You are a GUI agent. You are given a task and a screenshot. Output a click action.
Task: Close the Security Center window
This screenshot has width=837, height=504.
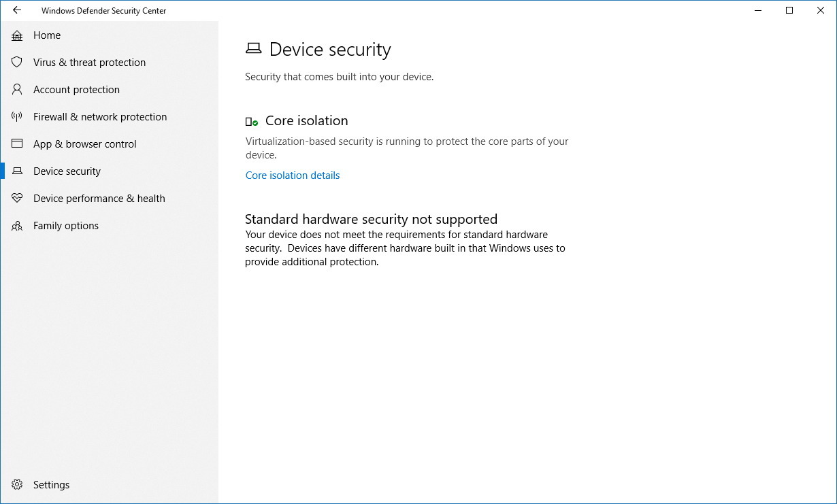point(821,10)
